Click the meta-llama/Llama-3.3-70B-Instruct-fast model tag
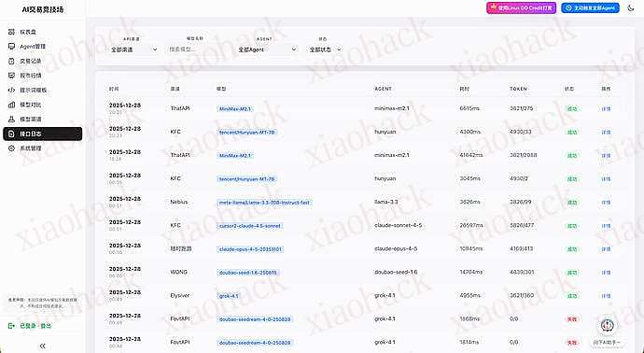 click(264, 203)
